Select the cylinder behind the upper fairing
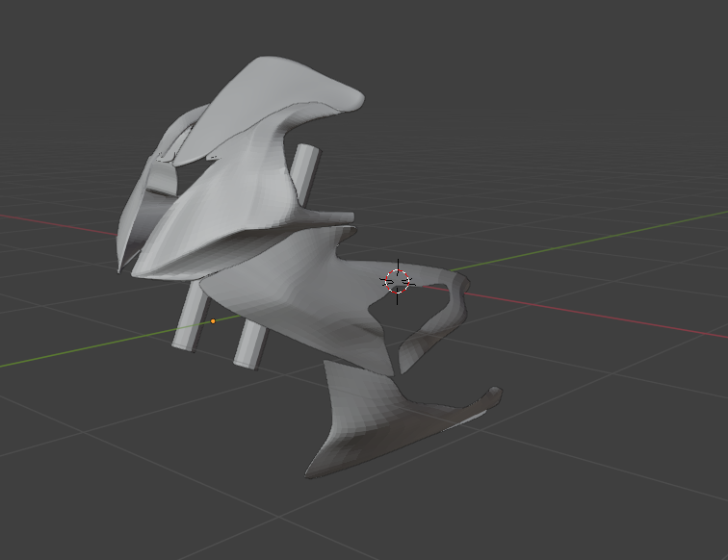The height and width of the screenshot is (560, 728). (x=309, y=174)
